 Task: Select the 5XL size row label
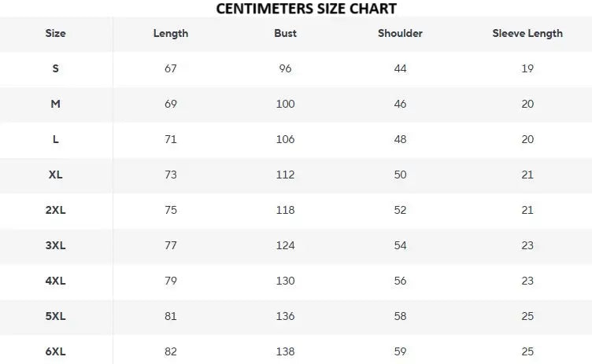56,316
